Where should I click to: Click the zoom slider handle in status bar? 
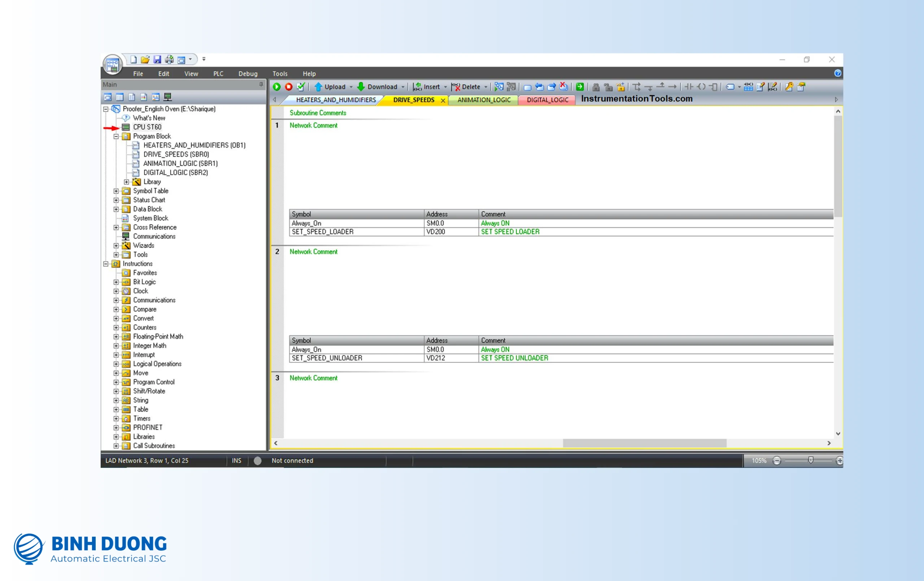810,460
